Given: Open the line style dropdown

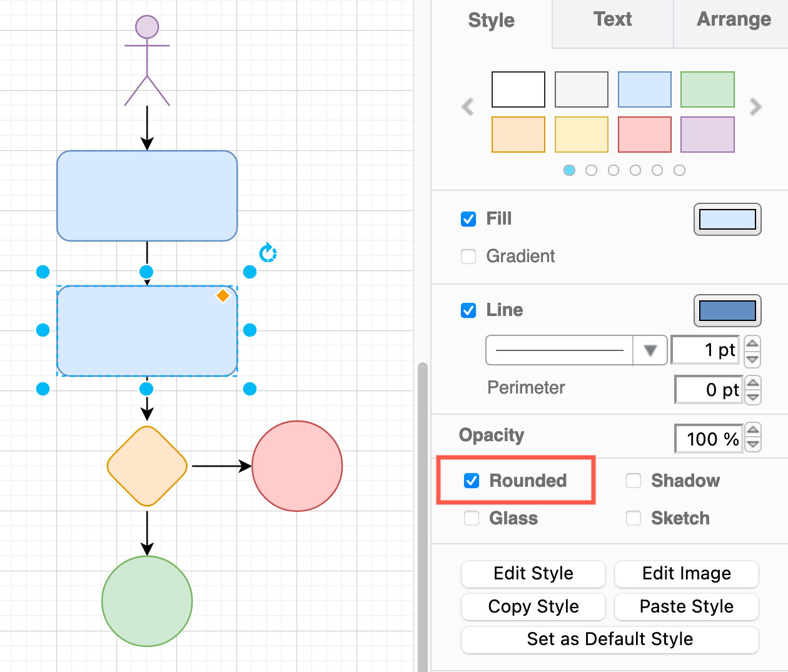Looking at the screenshot, I should pyautogui.click(x=650, y=350).
